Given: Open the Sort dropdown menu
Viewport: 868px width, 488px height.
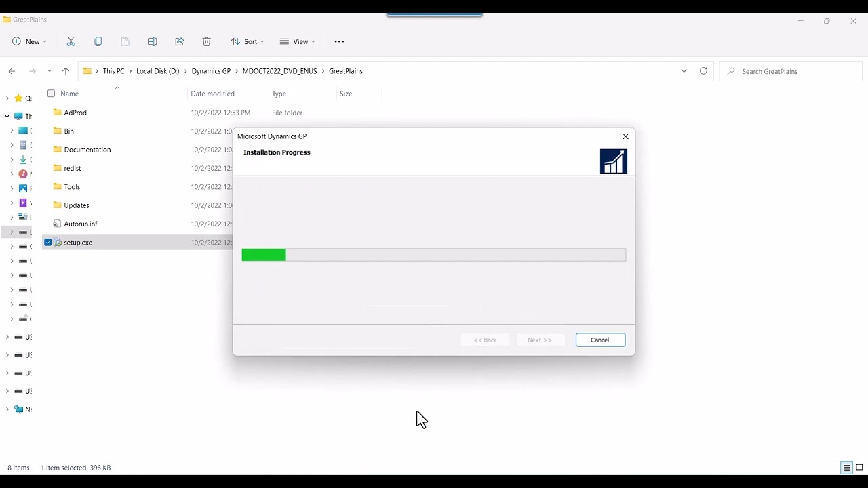Looking at the screenshot, I should point(248,41).
